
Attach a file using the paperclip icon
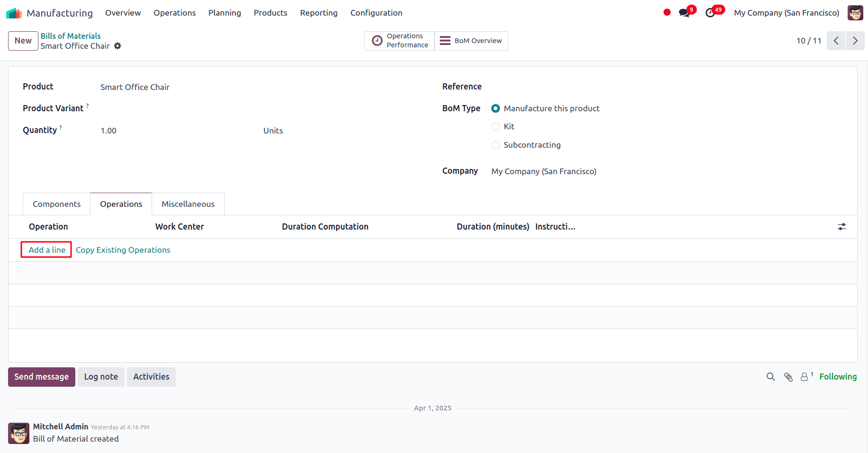788,377
